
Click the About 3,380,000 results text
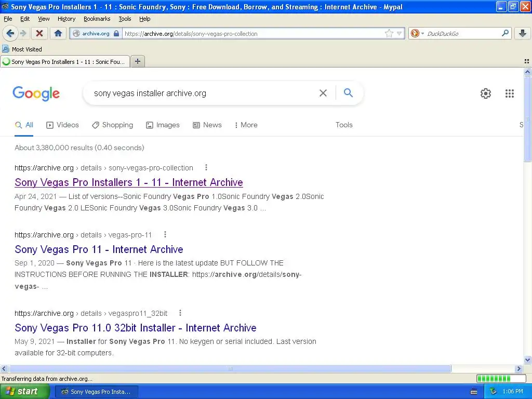pyautogui.click(x=79, y=148)
